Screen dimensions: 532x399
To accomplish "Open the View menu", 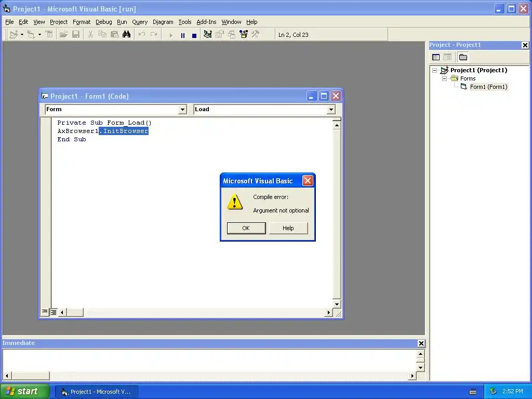I will pyautogui.click(x=39, y=22).
